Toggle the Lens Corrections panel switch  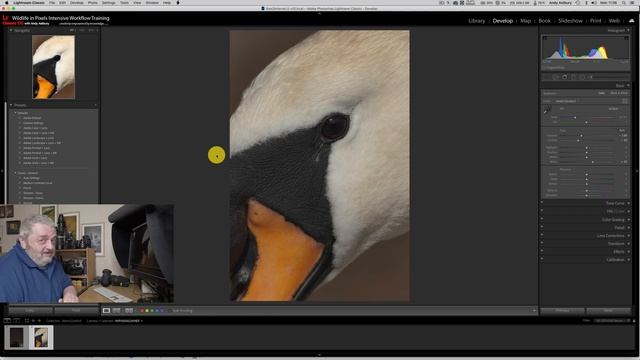pyautogui.click(x=542, y=236)
